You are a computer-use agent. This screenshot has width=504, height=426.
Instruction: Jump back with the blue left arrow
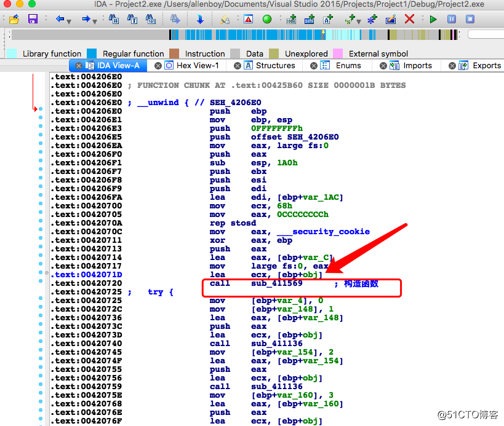pos(60,19)
